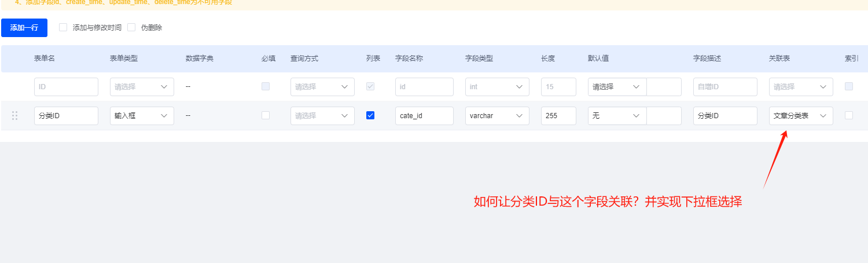This screenshot has height=263, width=868.
Task: Open 默认值 dropdown in the ID row
Action: (617, 87)
